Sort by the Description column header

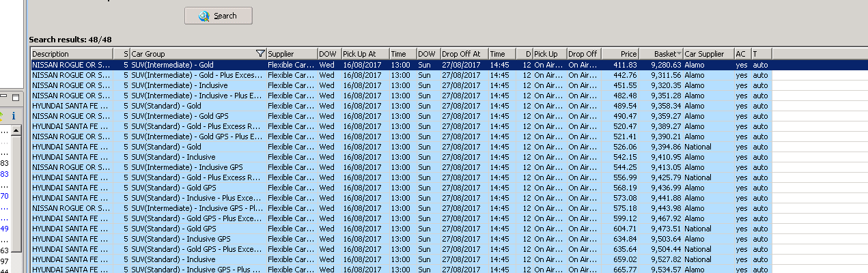[x=72, y=53]
